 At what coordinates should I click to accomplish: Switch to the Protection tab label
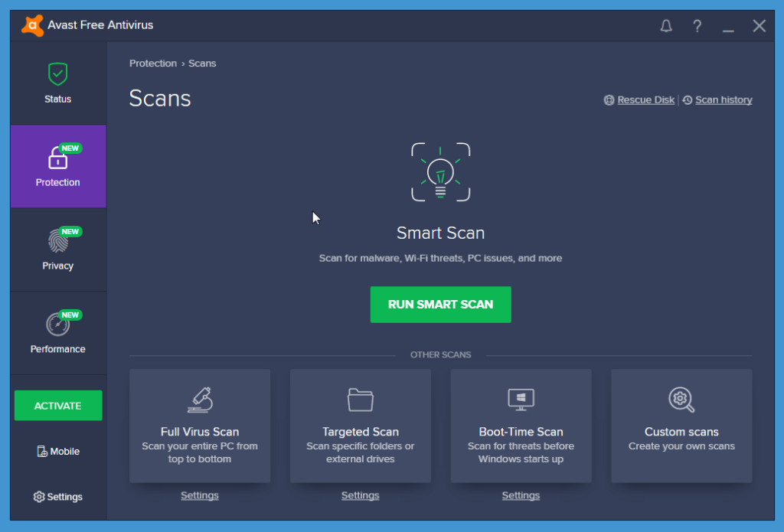click(x=58, y=182)
